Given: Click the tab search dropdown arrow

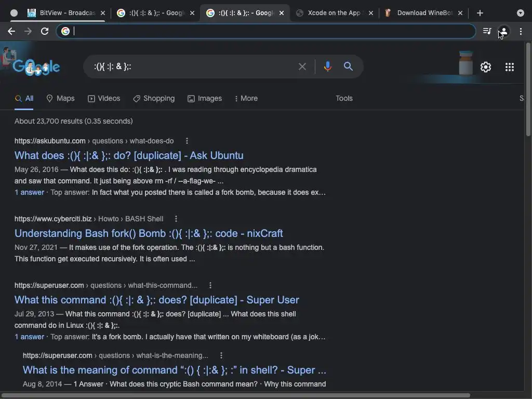Looking at the screenshot, I should tap(520, 13).
